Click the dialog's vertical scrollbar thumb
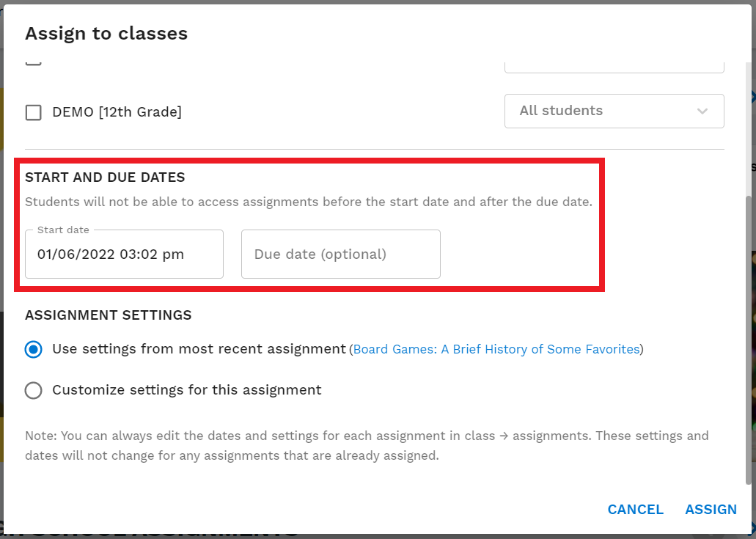Viewport: 756px width, 539px height. click(x=748, y=340)
